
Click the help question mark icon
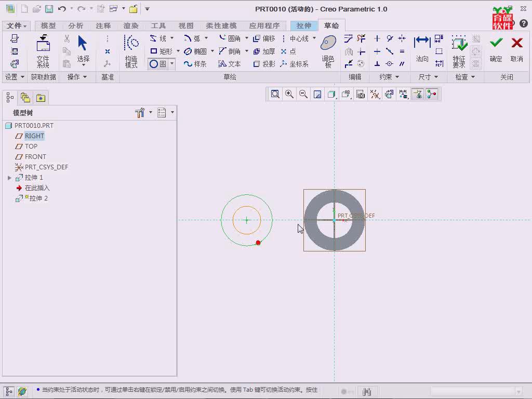click(x=524, y=23)
